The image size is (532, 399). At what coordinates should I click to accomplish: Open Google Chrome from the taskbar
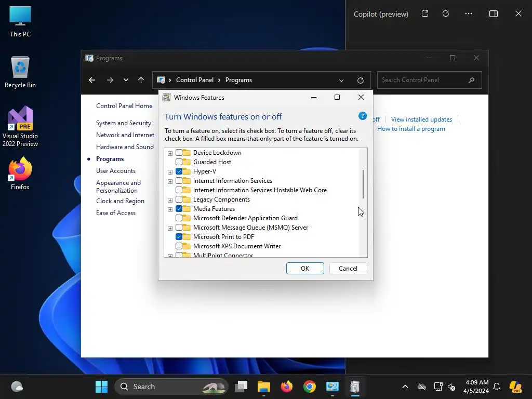[309, 387]
